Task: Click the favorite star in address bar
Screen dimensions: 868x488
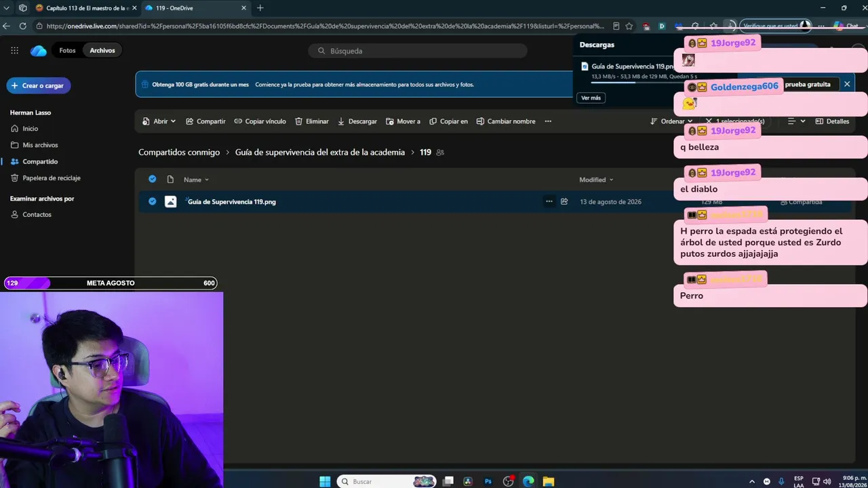Action: [629, 26]
